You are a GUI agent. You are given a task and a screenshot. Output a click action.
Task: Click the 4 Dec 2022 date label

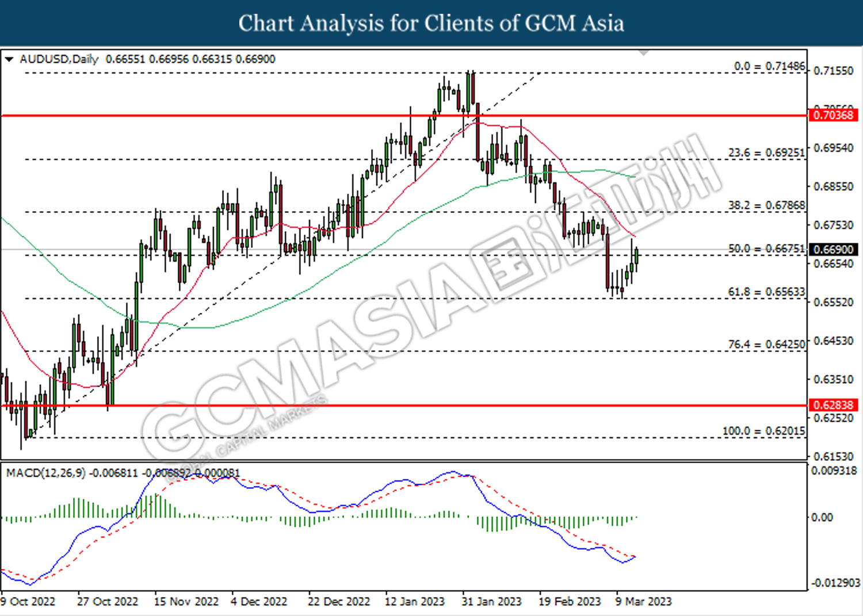(x=259, y=601)
